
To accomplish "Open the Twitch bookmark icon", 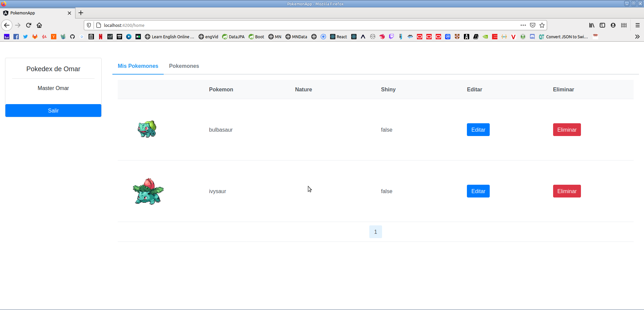I will pyautogui.click(x=391, y=37).
